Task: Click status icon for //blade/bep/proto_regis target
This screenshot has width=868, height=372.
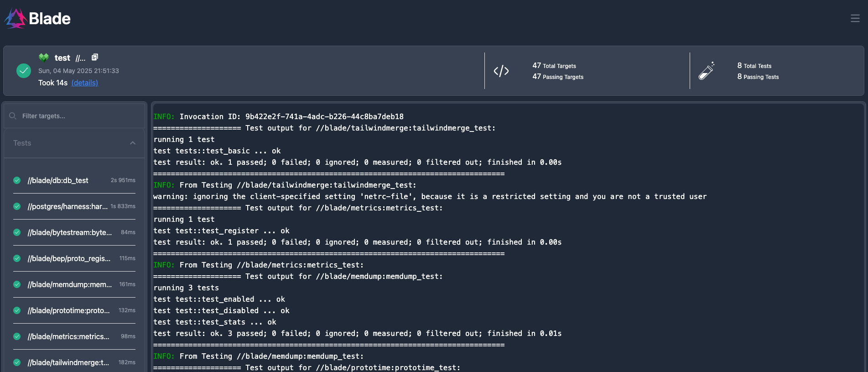Action: 17,258
